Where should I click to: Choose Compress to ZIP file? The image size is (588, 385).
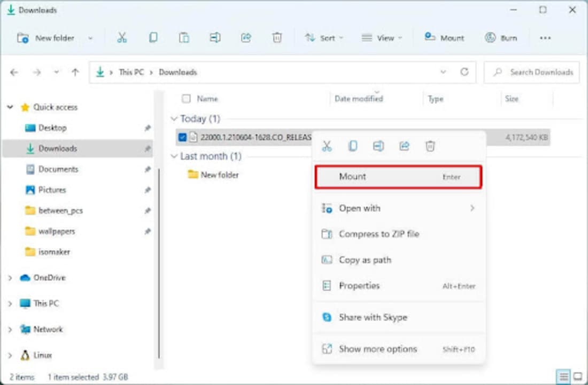click(x=378, y=234)
